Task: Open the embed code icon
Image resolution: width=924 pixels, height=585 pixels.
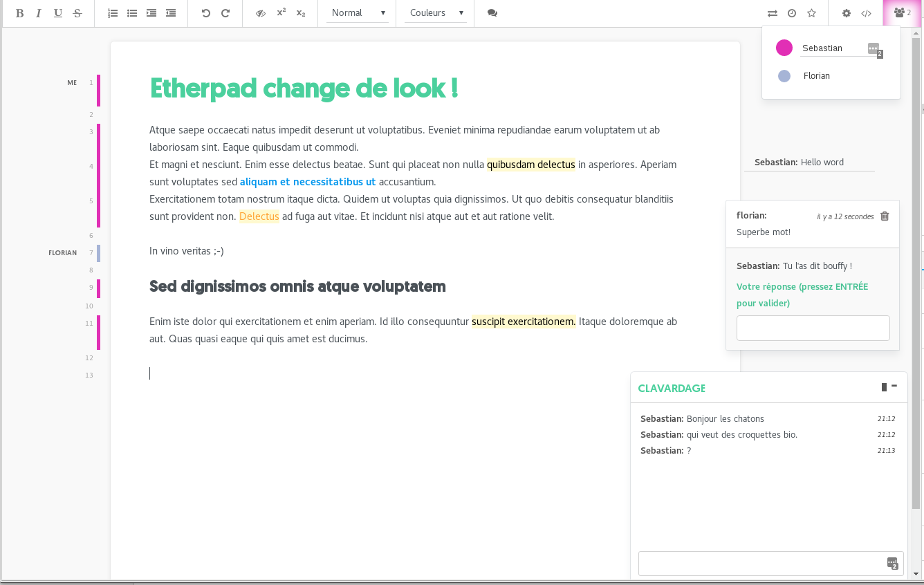Action: [x=866, y=13]
